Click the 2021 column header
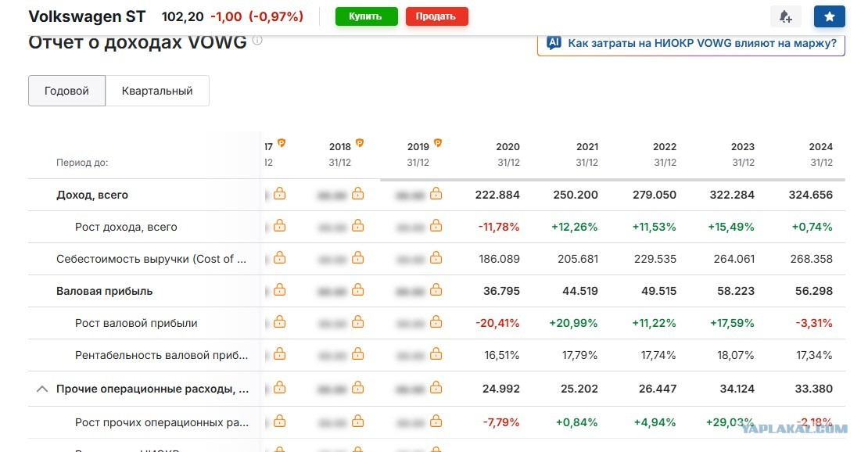 (587, 147)
